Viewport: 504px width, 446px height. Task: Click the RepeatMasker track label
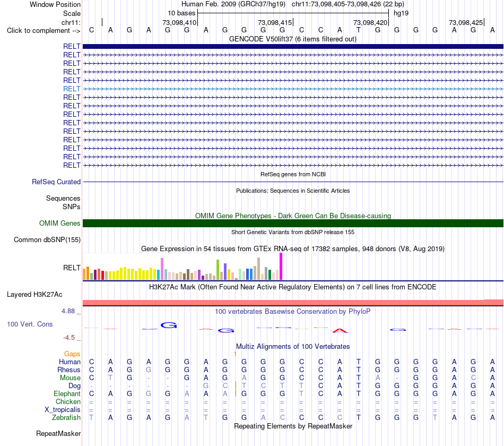click(x=58, y=433)
